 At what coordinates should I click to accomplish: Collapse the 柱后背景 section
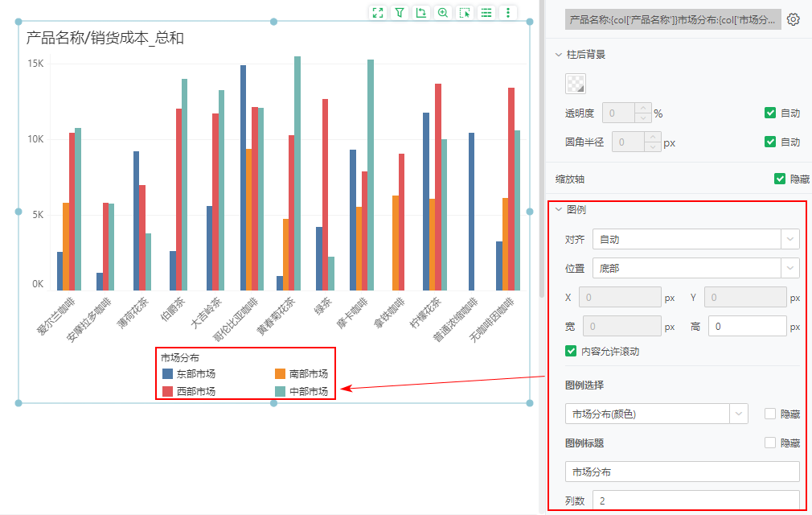coord(559,54)
